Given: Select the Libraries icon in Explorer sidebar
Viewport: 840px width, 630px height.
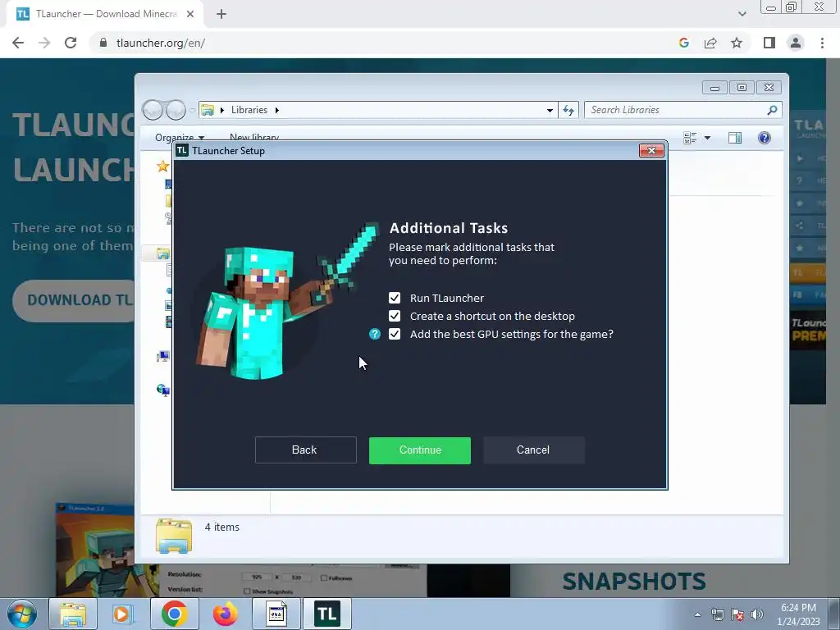Looking at the screenshot, I should click(x=163, y=253).
